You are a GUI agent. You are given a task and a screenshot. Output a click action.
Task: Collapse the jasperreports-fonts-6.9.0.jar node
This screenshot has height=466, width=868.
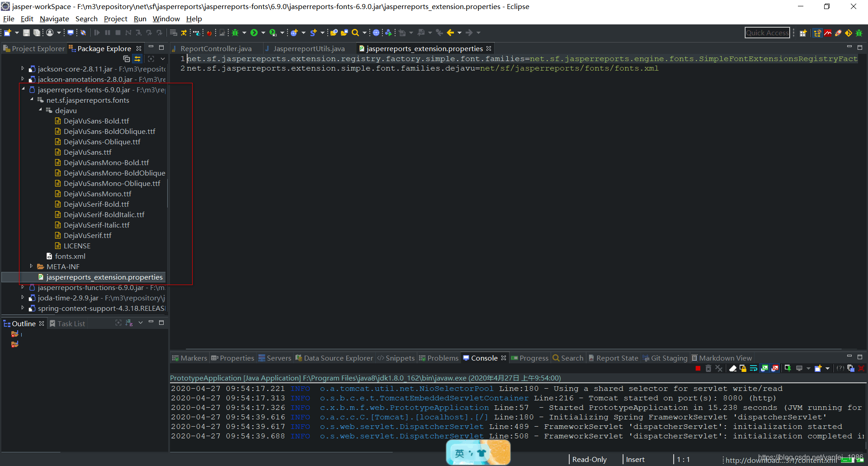tap(23, 89)
